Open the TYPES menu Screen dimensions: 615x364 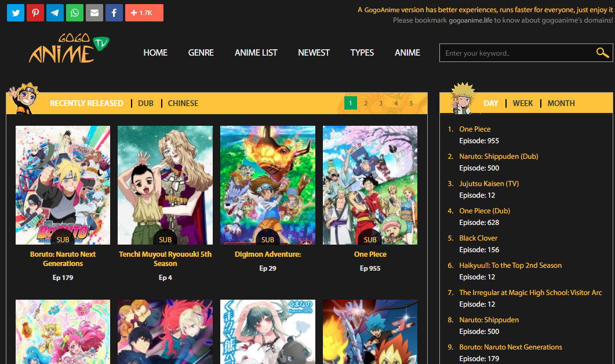pyautogui.click(x=362, y=53)
